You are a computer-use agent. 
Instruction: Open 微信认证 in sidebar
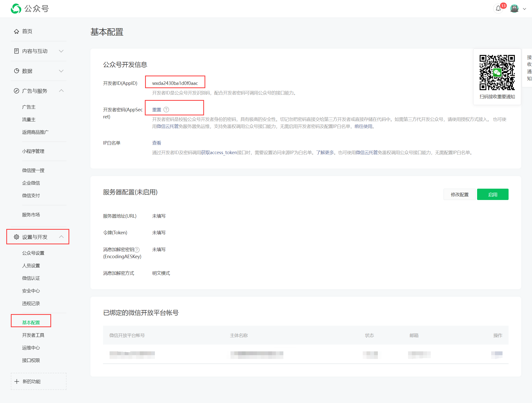click(x=31, y=278)
